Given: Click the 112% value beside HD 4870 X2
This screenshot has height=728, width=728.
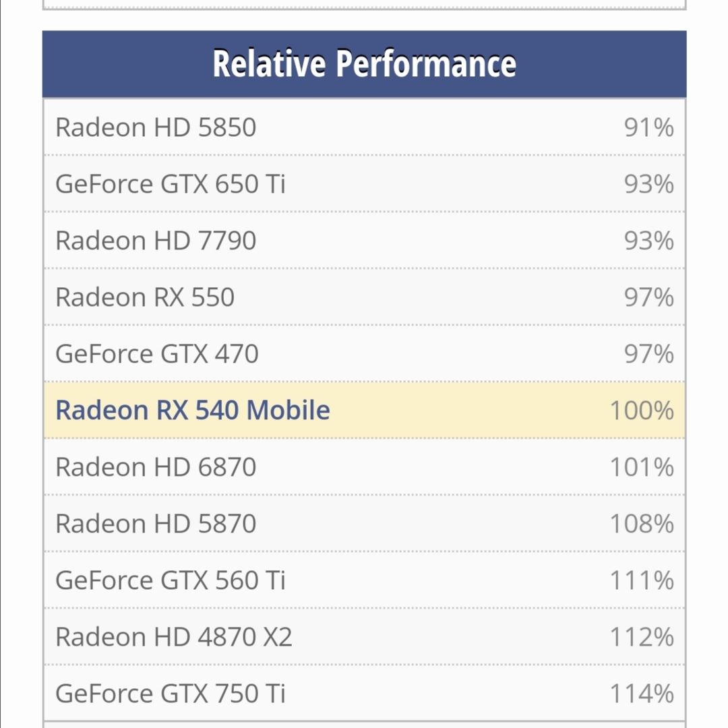Looking at the screenshot, I should [641, 637].
